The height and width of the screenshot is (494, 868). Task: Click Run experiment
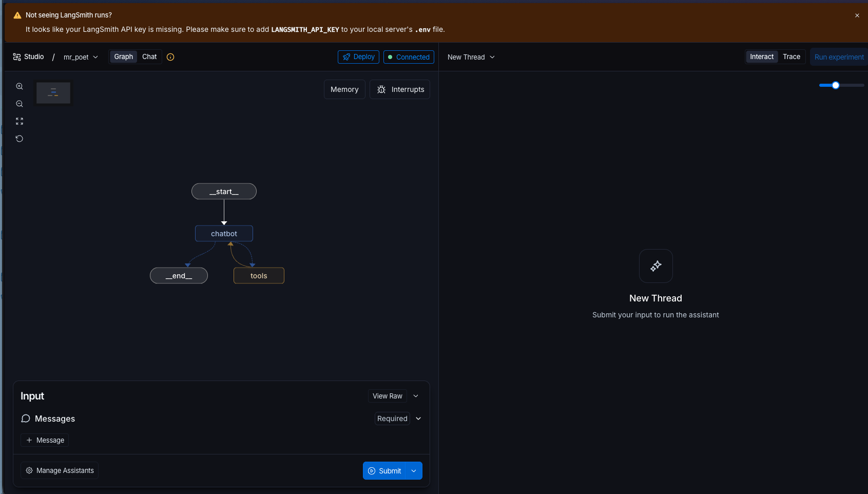pyautogui.click(x=839, y=57)
